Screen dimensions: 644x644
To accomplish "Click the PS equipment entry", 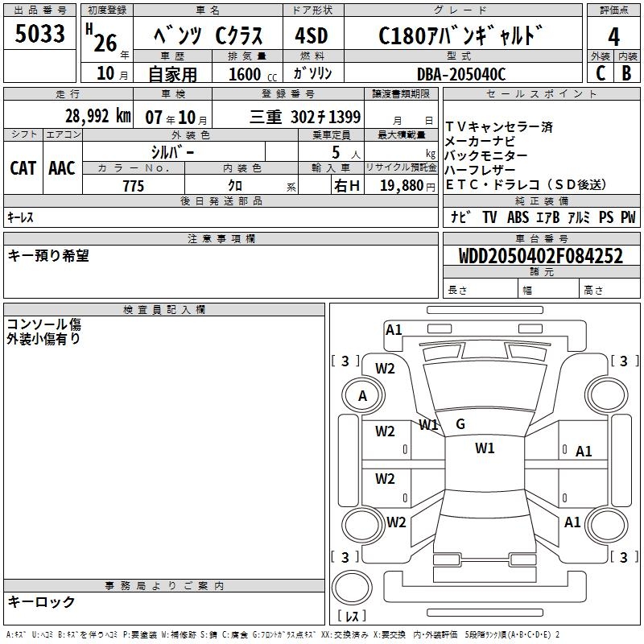I will (x=606, y=217).
